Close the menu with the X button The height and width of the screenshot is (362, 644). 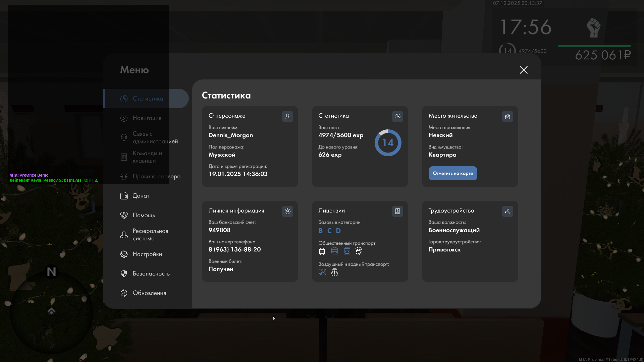click(x=524, y=70)
